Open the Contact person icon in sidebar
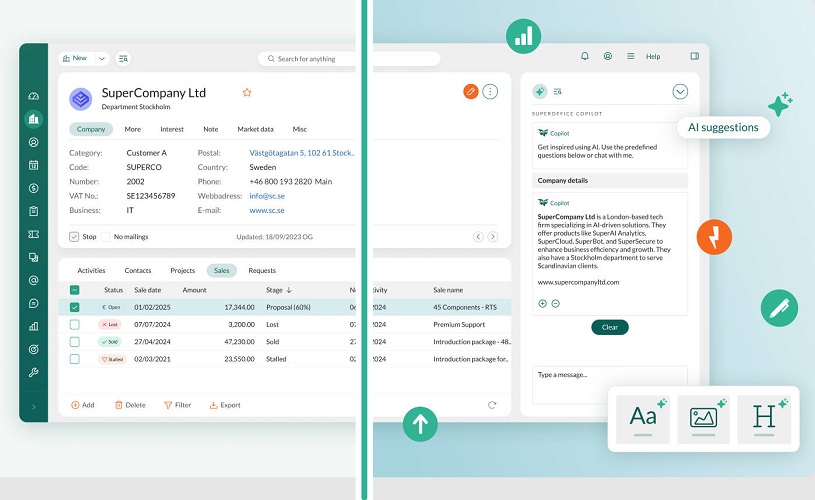815x500 pixels. 33,142
